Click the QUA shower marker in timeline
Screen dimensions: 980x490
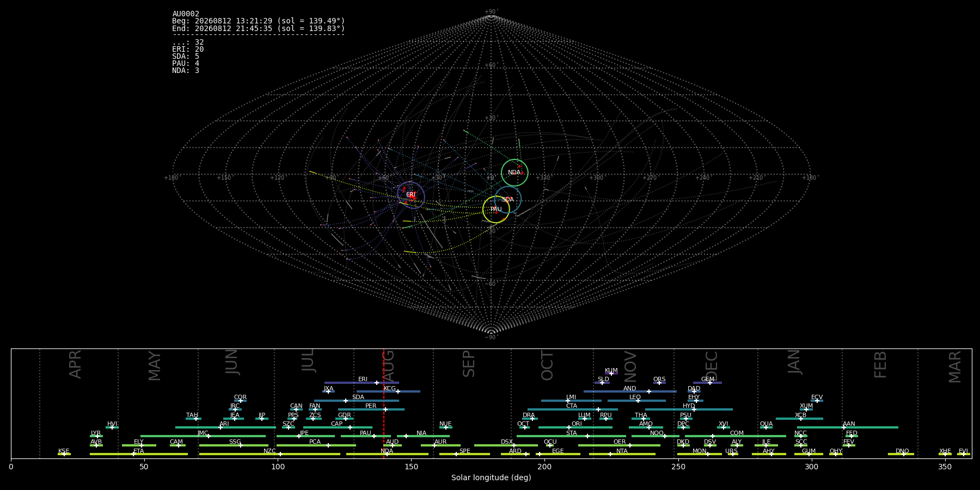[x=766, y=427]
